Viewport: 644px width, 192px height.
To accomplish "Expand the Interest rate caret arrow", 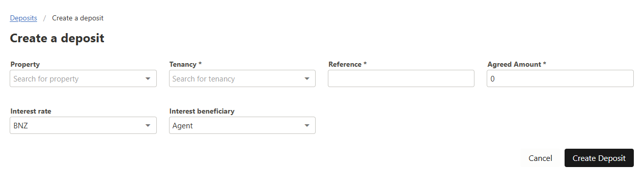I will click(x=148, y=126).
